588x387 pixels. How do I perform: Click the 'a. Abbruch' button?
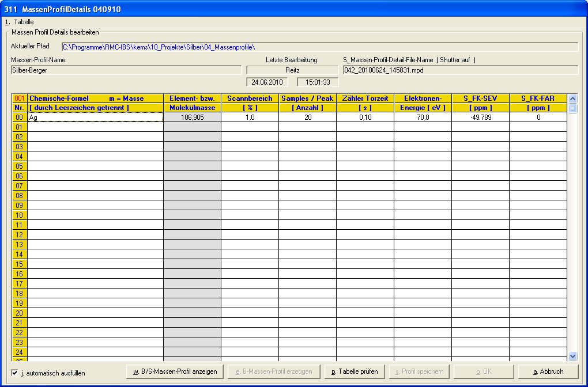(x=548, y=371)
